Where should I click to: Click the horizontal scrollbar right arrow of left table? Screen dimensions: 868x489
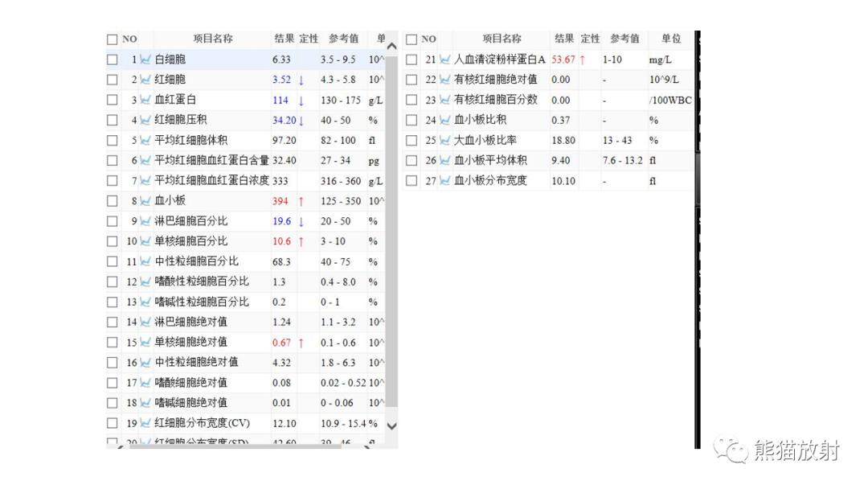367,446
